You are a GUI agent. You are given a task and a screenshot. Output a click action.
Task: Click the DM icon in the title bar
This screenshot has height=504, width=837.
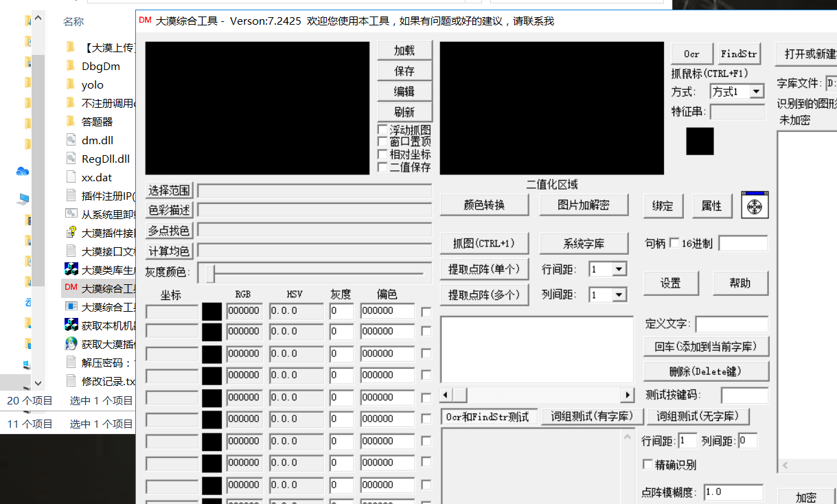(x=145, y=21)
